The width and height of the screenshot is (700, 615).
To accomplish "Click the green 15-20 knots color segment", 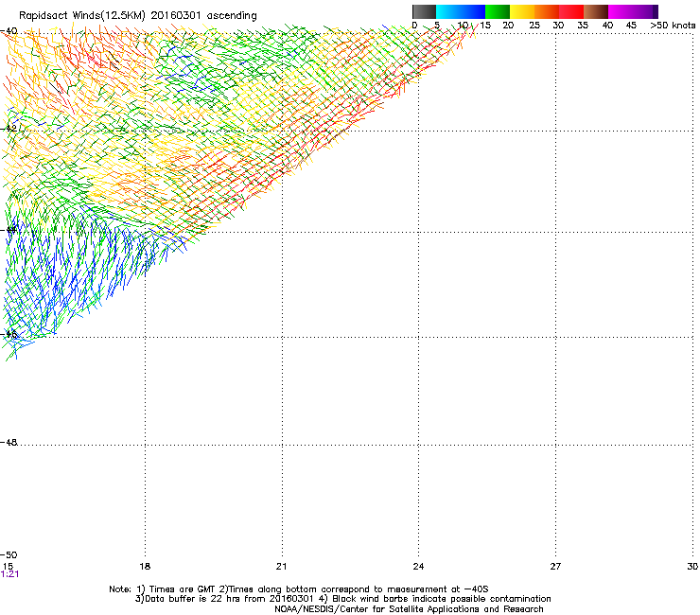I will [498, 11].
